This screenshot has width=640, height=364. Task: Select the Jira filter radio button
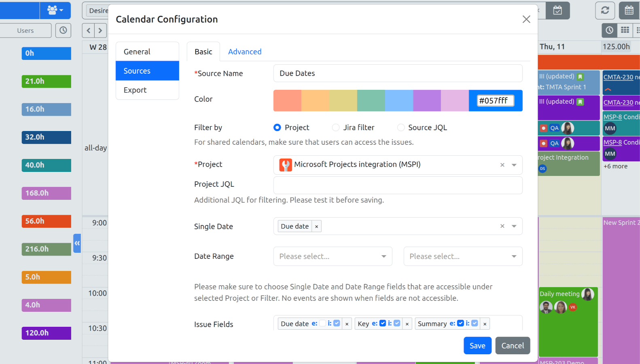(x=336, y=127)
